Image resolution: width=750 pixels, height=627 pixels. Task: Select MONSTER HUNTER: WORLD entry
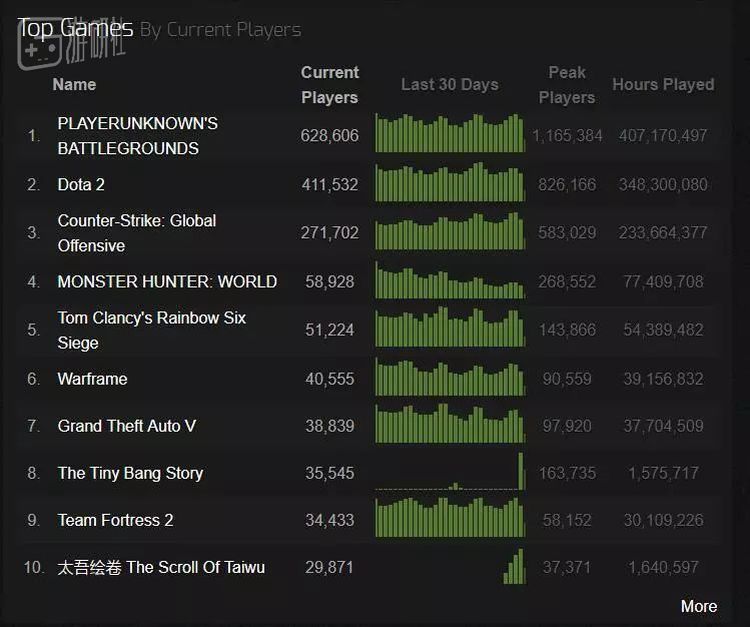[x=167, y=282]
